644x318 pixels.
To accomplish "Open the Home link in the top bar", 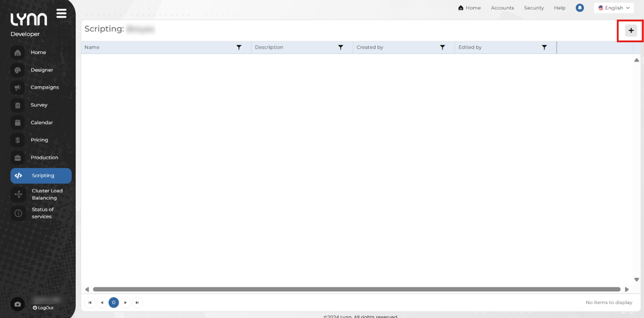I will (x=469, y=8).
